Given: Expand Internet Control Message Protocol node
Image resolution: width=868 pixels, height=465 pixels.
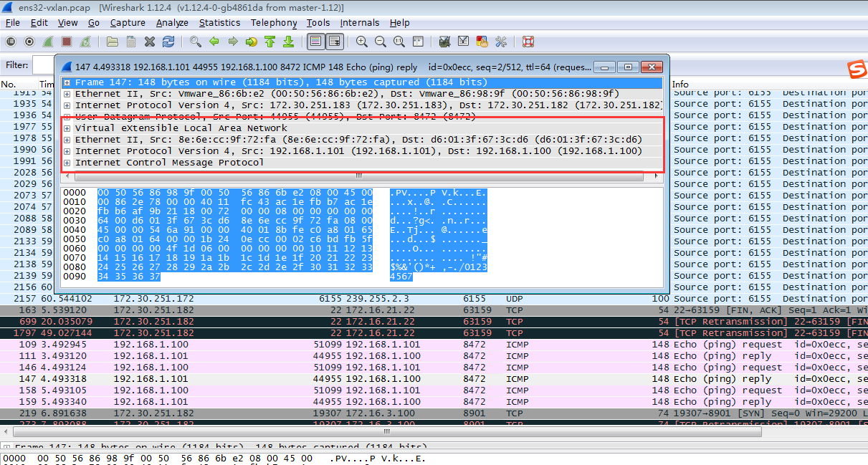Looking at the screenshot, I should tap(67, 163).
